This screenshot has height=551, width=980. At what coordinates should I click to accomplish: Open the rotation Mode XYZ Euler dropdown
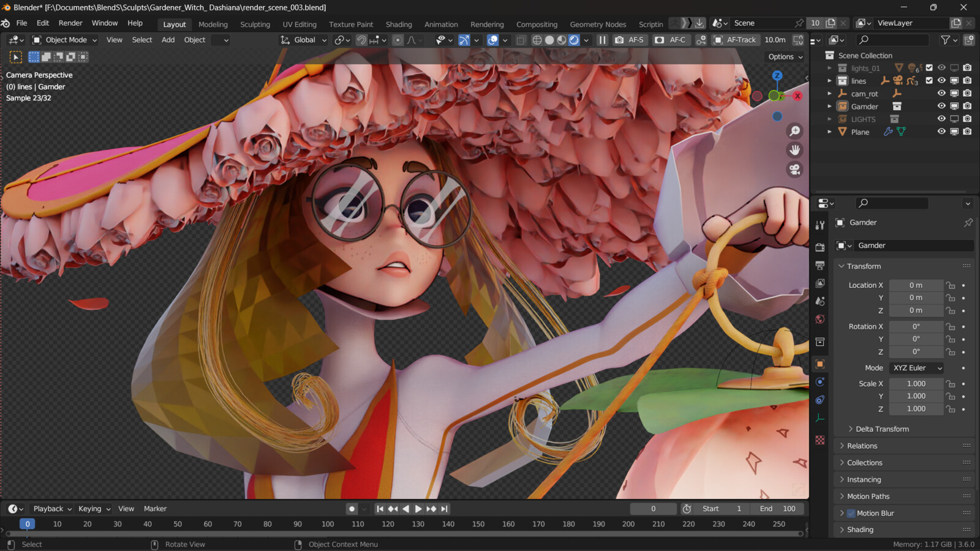pos(916,368)
